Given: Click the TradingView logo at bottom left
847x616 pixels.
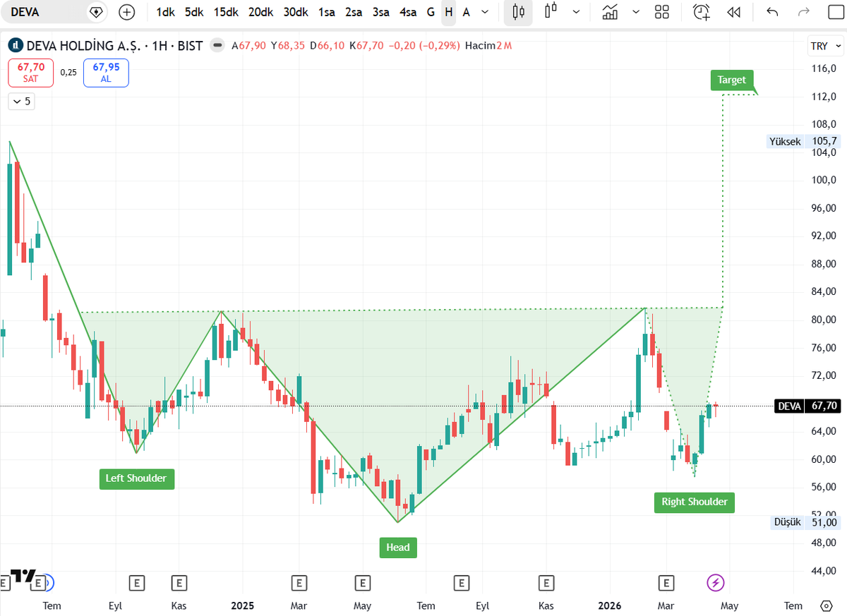Looking at the screenshot, I should [24, 576].
